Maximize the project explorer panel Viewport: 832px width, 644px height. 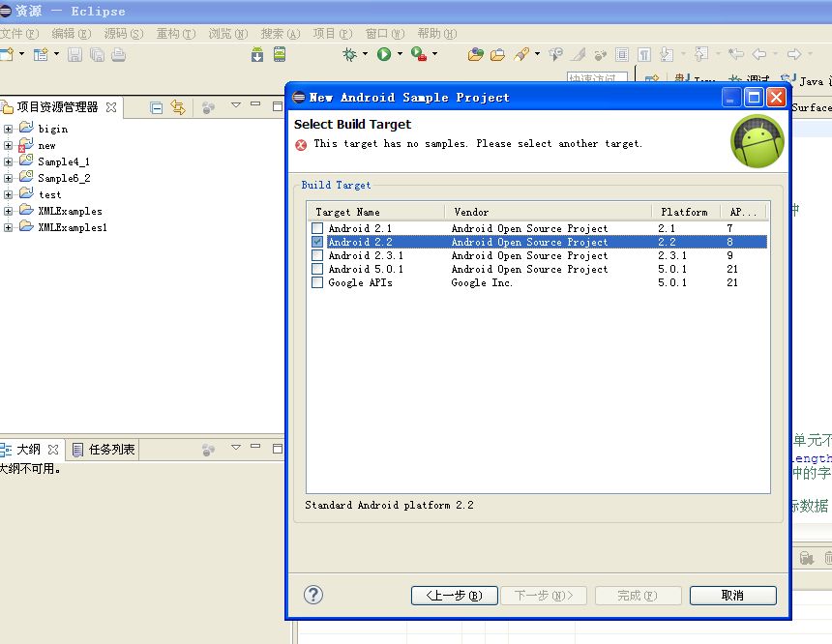tap(277, 106)
